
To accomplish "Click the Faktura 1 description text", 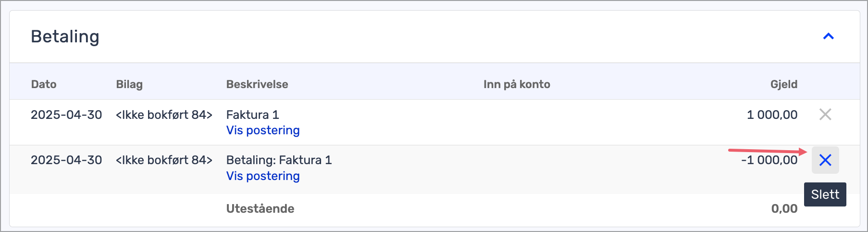I will pos(253,115).
